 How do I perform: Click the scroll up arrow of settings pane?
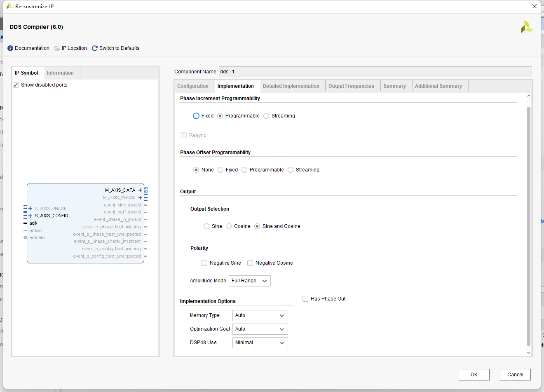coord(529,96)
